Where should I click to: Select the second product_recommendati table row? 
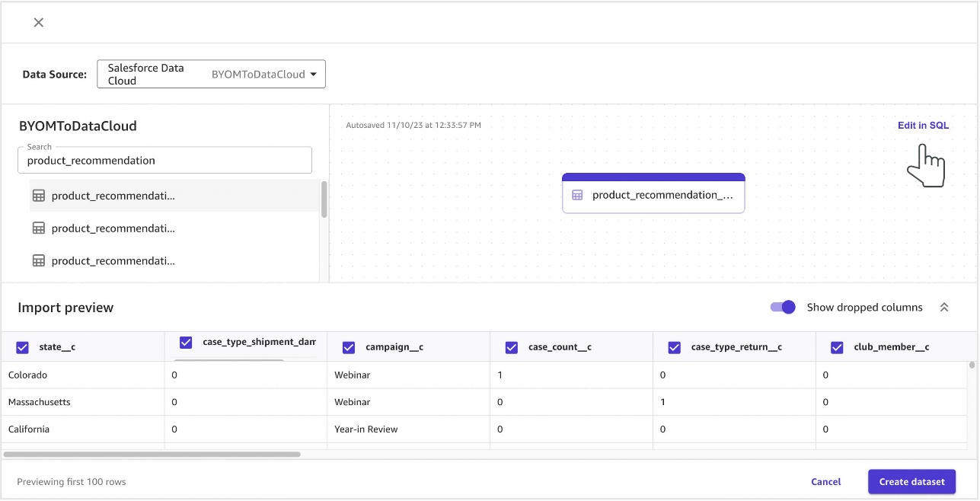click(174, 228)
